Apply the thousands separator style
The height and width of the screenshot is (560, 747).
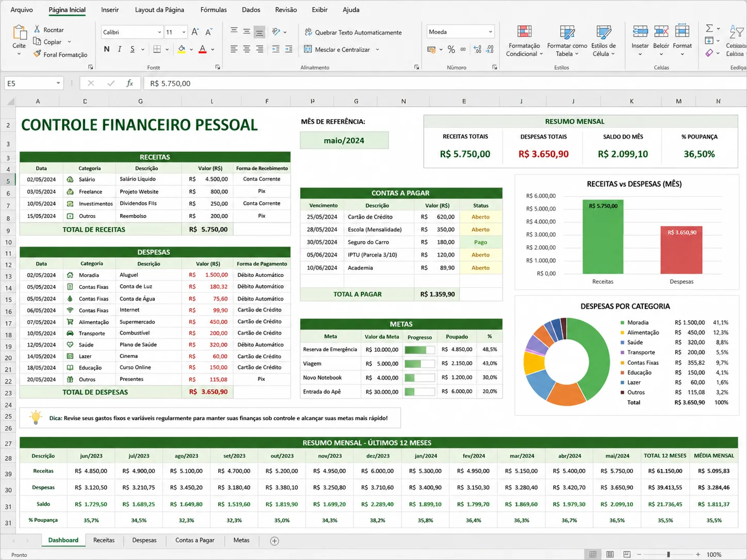463,50
